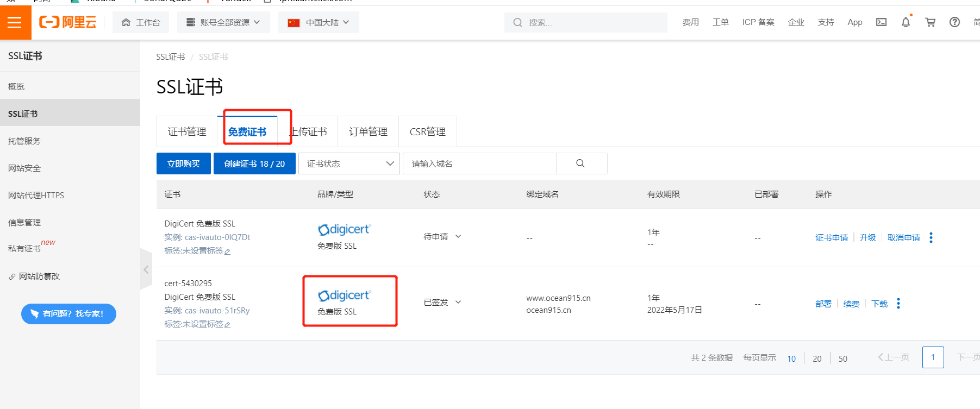Open the shopping cart icon

coord(930,22)
